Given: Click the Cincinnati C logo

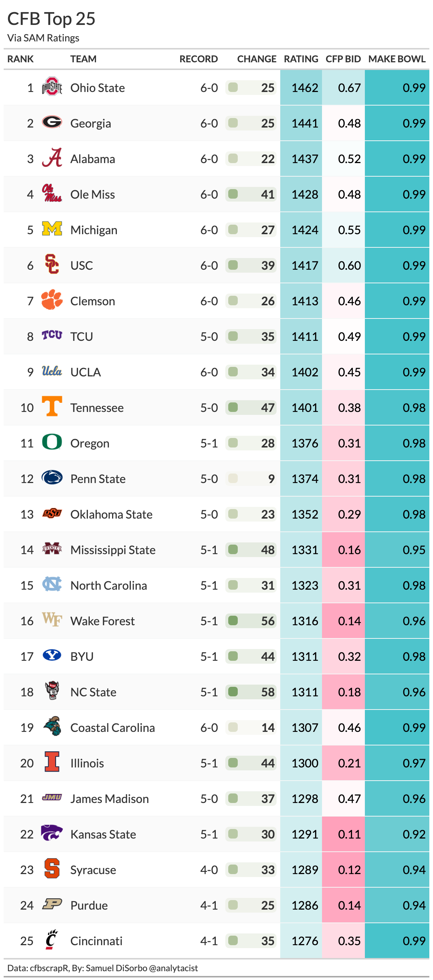Looking at the screenshot, I should point(51,940).
